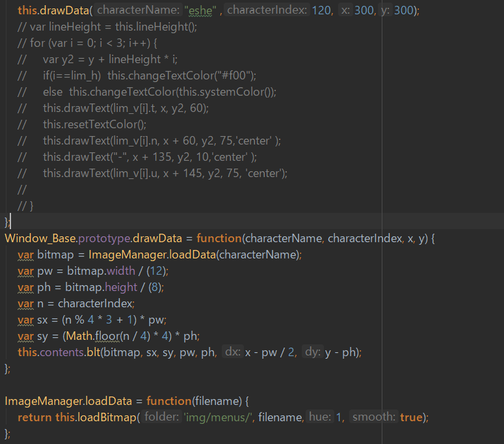Click commented drawText lim_v[i].t line
Screen dimensions: 504x444
[113, 108]
